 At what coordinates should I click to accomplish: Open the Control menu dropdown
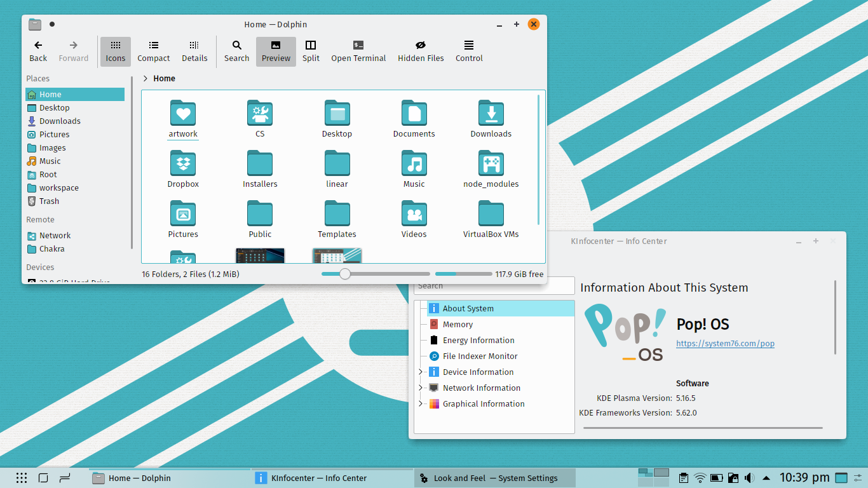coord(469,51)
